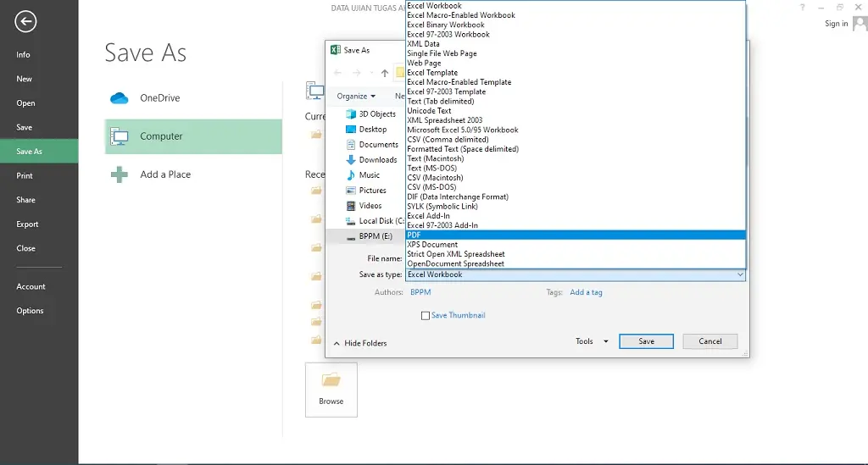The width and height of the screenshot is (868, 465).
Task: Choose Excel Template file type
Action: click(x=576, y=73)
